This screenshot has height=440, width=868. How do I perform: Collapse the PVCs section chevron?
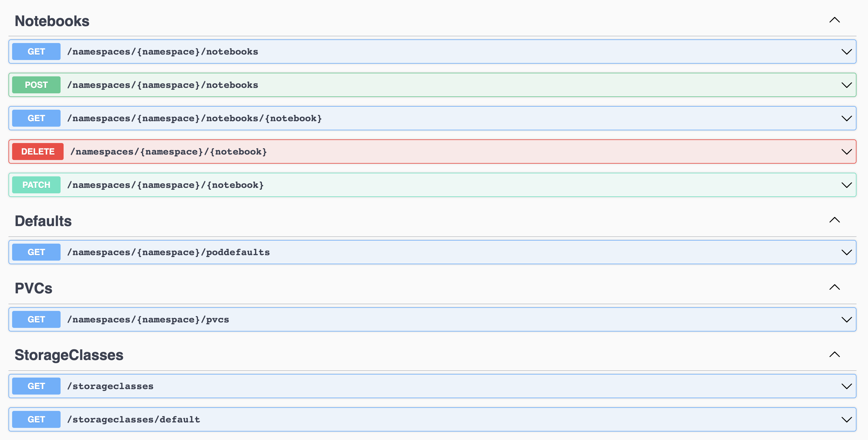tap(834, 287)
